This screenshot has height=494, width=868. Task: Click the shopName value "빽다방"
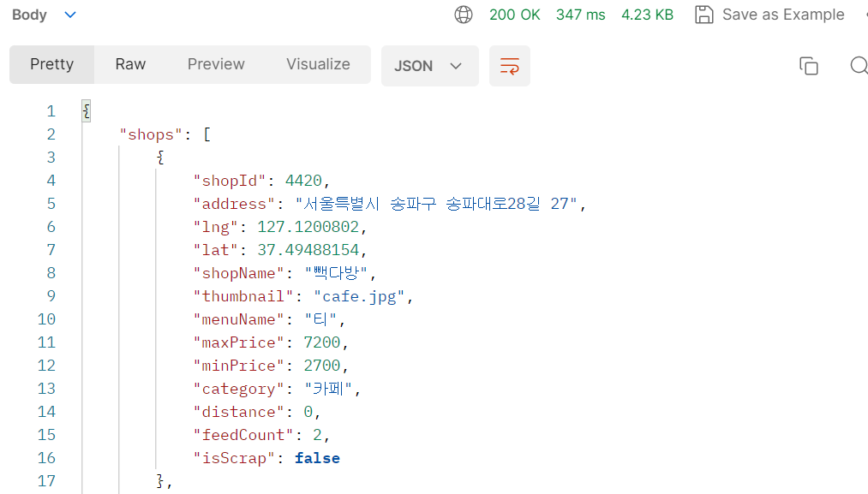tap(336, 273)
